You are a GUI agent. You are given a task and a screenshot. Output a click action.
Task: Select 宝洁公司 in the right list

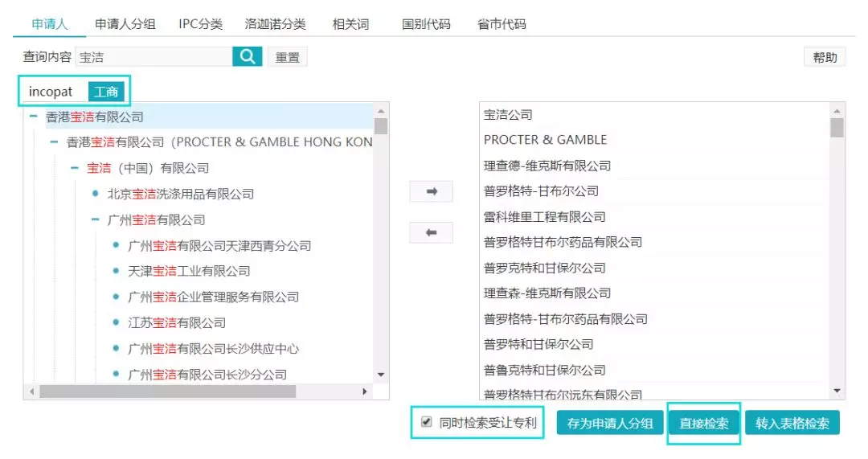coord(508,115)
